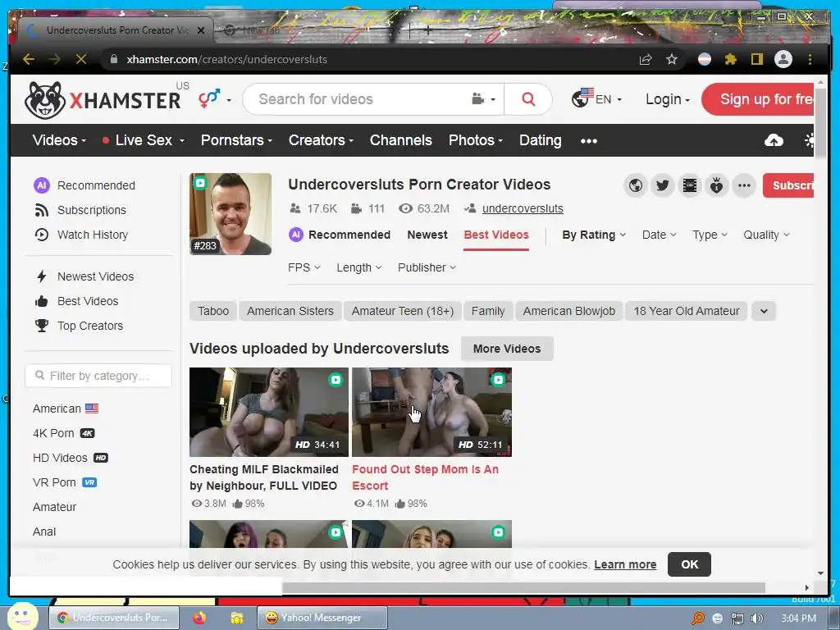
Task: Expand more tags with the chevron button
Action: click(764, 311)
